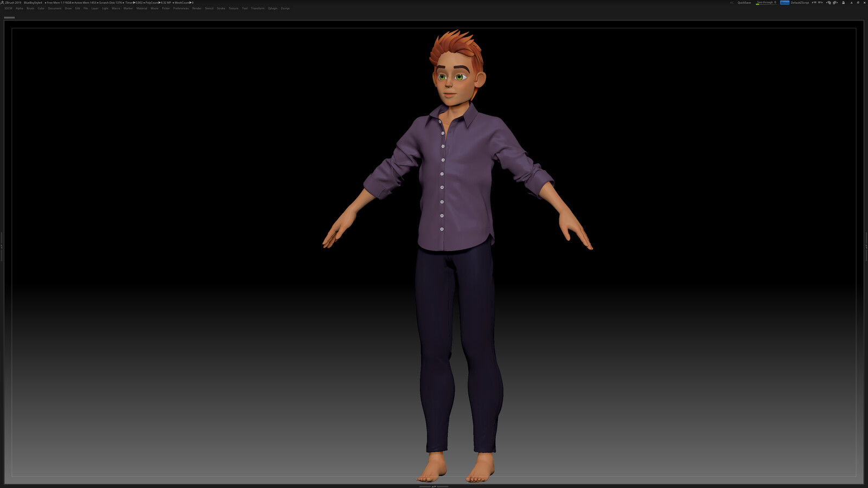This screenshot has width=868, height=488.
Task: Open the ZDCW menu
Action: tap(8, 8)
